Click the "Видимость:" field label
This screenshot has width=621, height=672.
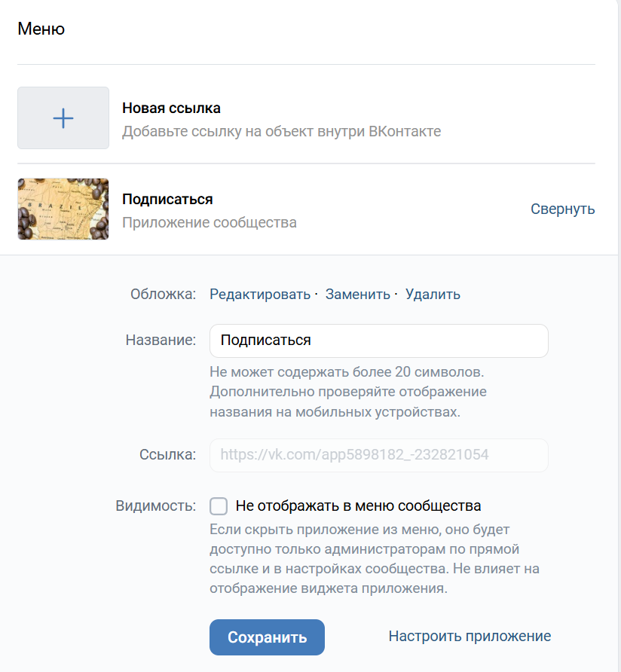(156, 506)
